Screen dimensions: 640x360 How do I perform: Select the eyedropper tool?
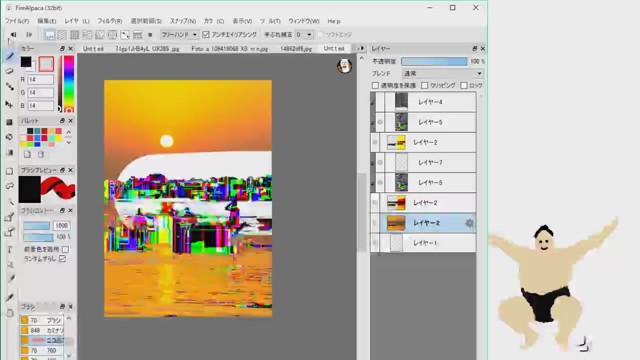[9, 298]
